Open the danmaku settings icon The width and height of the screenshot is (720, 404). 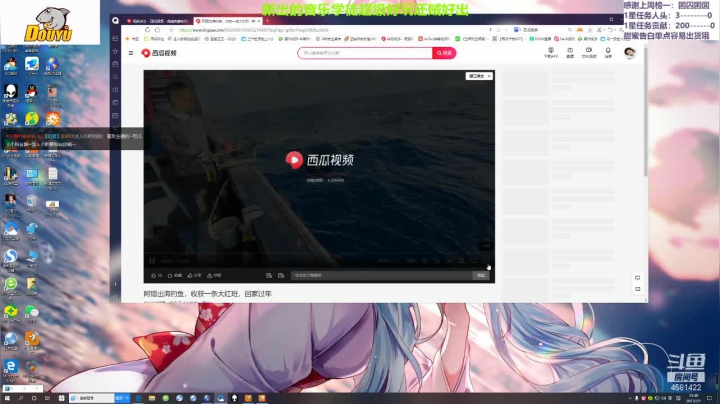[281, 275]
